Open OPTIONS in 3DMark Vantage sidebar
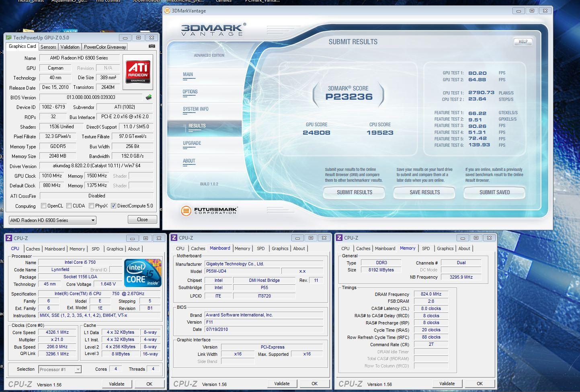Image resolution: width=580 pixels, height=392 pixels. (190, 92)
